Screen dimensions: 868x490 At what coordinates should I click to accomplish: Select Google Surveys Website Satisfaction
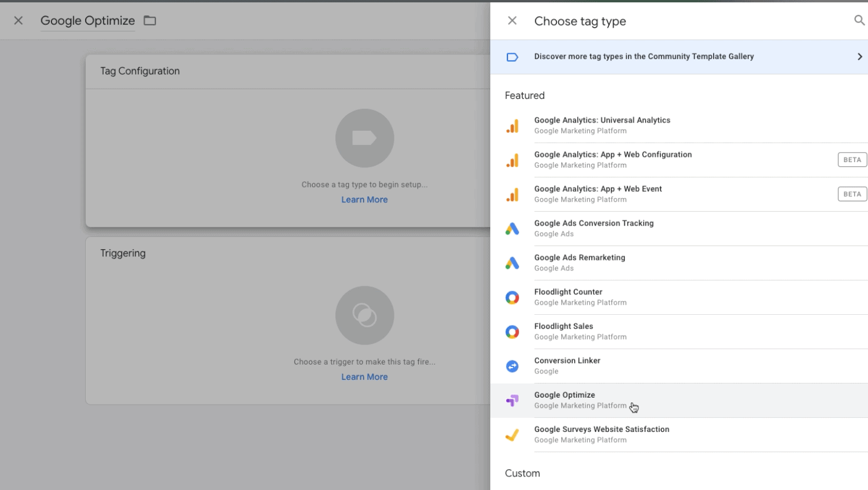pos(679,434)
